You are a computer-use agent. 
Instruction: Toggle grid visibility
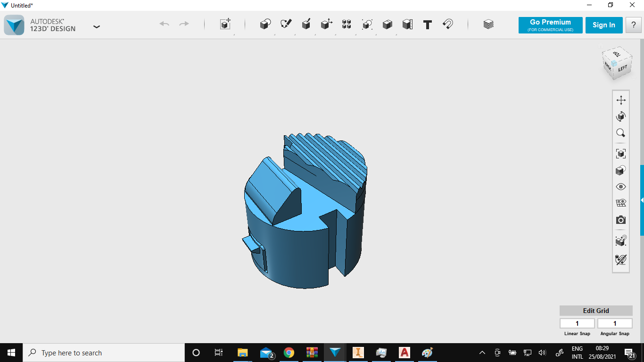pos(621,203)
